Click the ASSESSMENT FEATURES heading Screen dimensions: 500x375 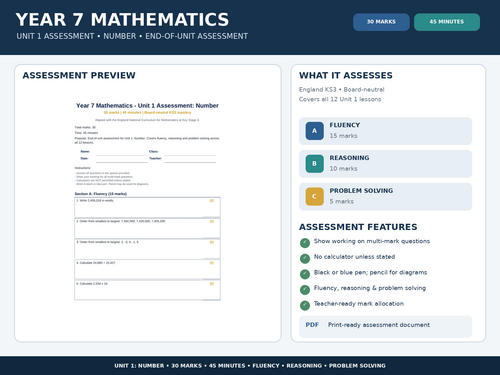tap(358, 227)
